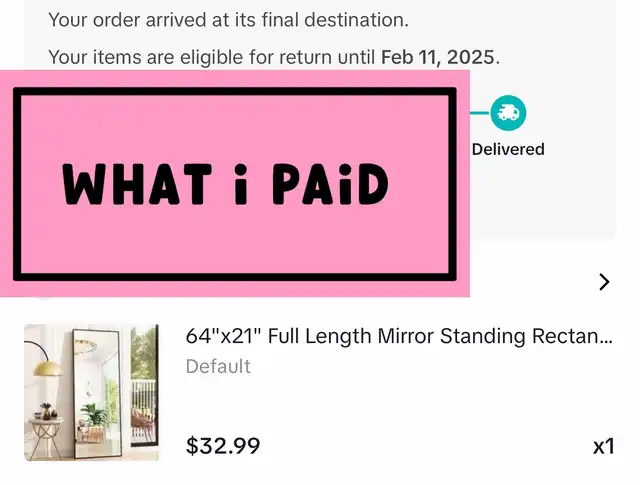Tap the Delivered status label
Viewport: 640px width, 485px height.
coord(508,149)
